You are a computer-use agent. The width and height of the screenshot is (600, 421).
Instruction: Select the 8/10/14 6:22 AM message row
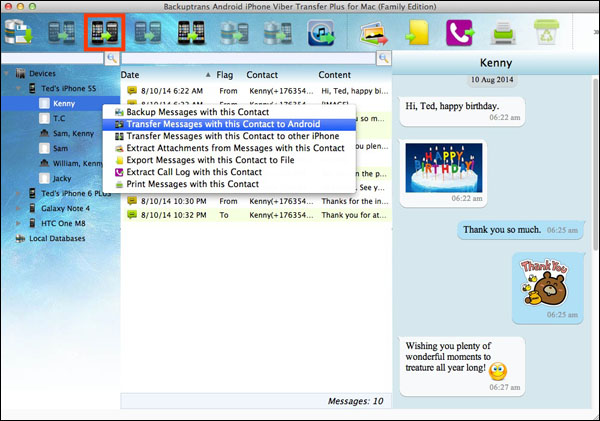pyautogui.click(x=256, y=91)
